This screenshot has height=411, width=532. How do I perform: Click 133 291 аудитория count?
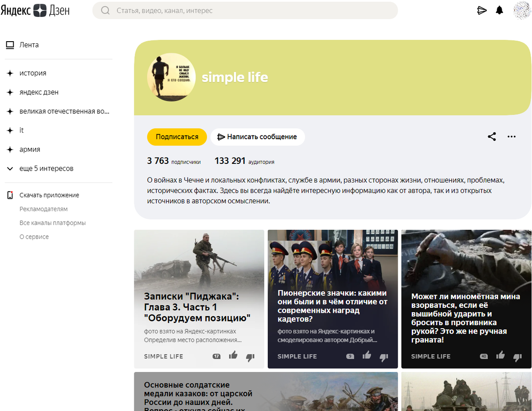[244, 161]
